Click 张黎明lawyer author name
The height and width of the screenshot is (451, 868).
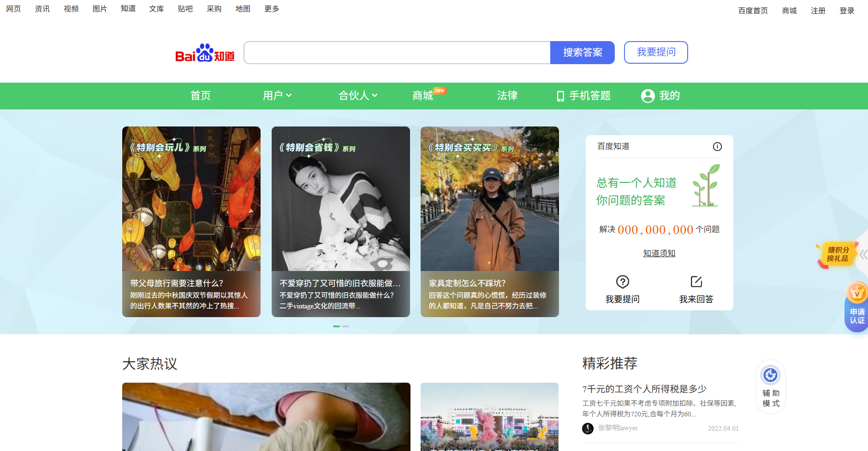[618, 428]
